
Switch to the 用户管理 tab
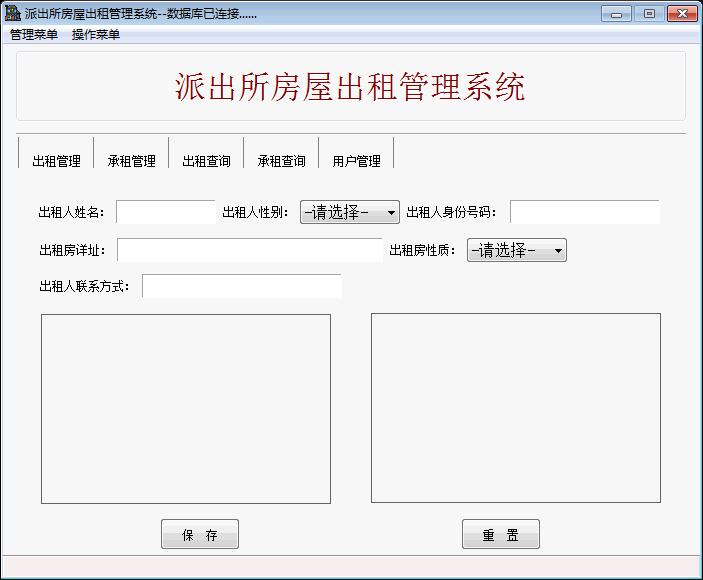coord(356,160)
